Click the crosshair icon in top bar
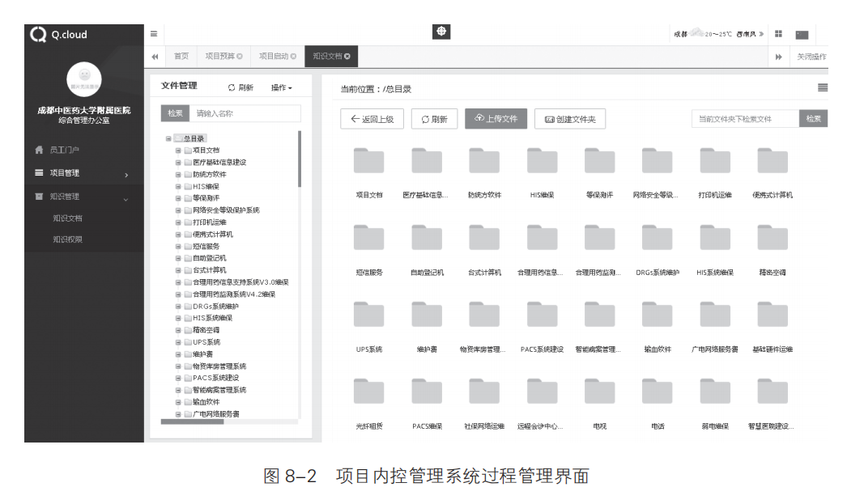The image size is (847, 504). tap(441, 32)
